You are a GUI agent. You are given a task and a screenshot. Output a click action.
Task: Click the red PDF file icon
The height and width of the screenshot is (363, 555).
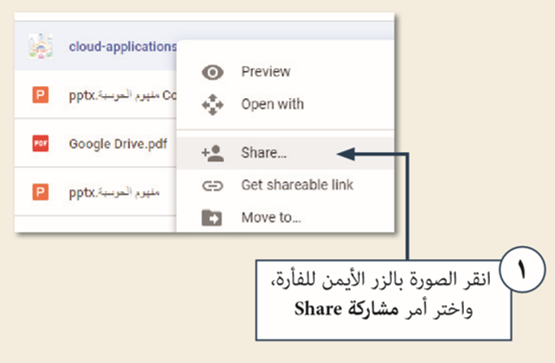(40, 143)
